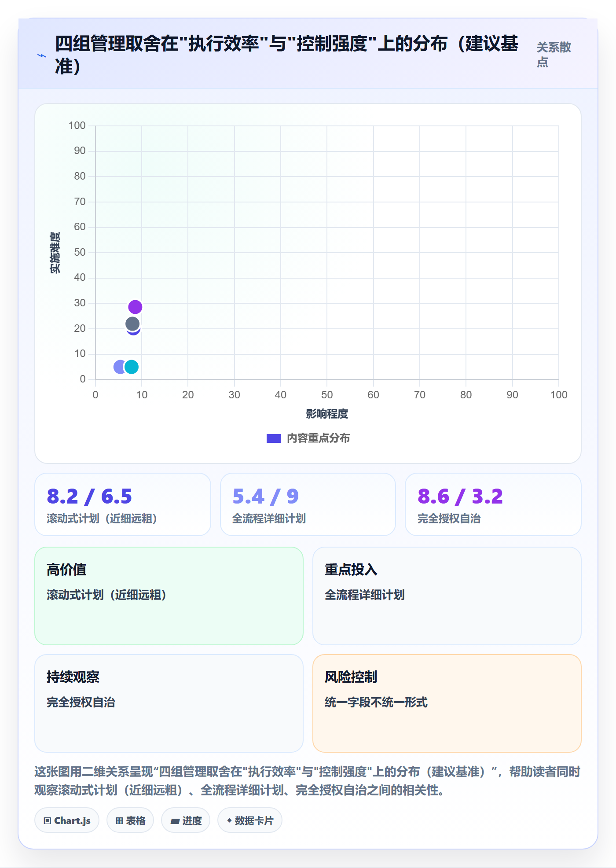Screen dimensions: 616x868
Task: Select the 5.4 / 9 data card
Action: click(308, 504)
